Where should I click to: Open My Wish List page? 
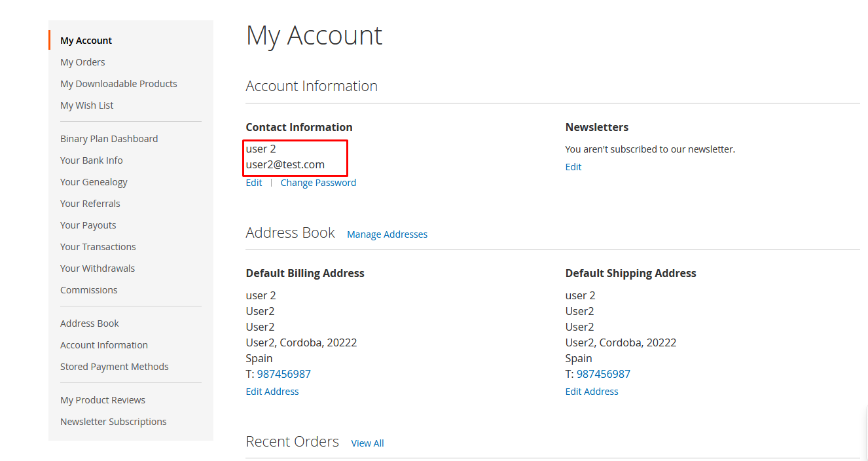86,105
